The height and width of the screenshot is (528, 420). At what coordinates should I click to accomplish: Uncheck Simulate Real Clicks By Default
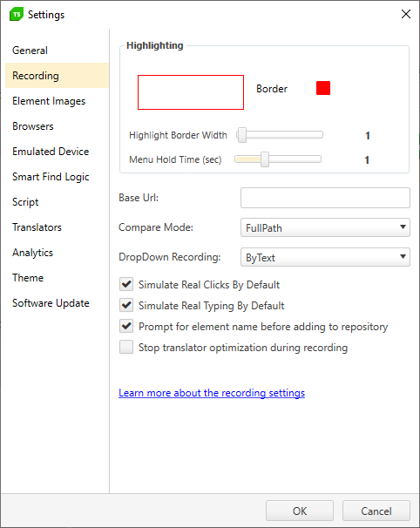126,285
